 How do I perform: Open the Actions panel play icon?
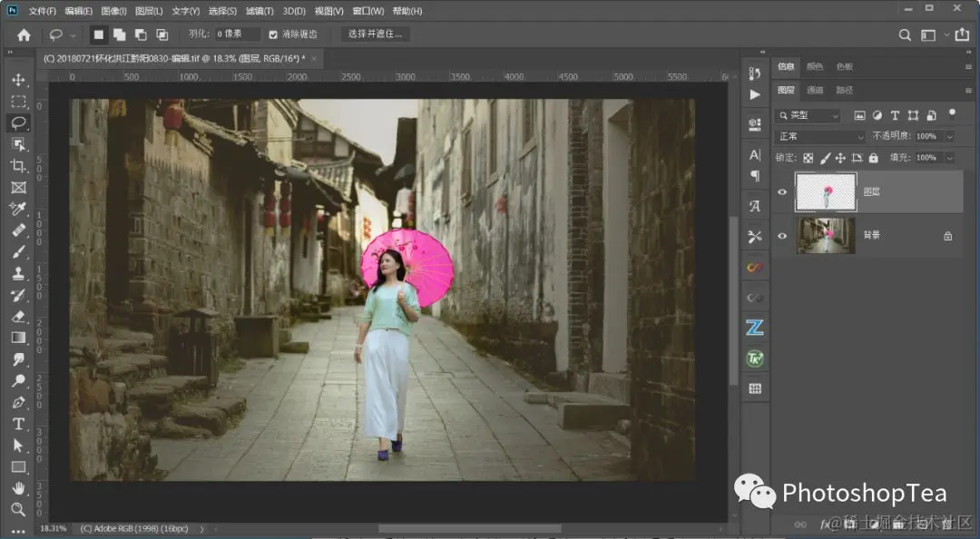[x=755, y=94]
